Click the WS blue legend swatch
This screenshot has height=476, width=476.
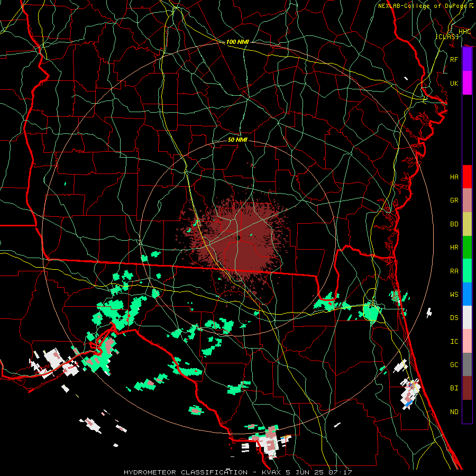click(467, 294)
